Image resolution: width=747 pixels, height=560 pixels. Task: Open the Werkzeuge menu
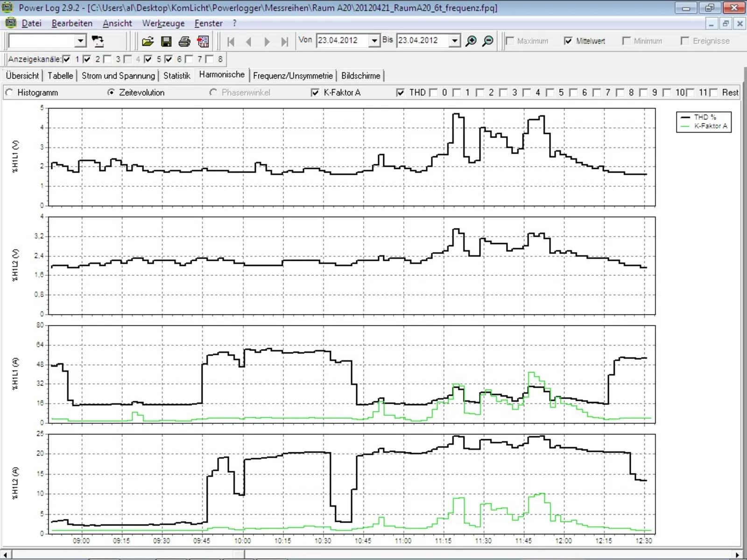point(163,23)
